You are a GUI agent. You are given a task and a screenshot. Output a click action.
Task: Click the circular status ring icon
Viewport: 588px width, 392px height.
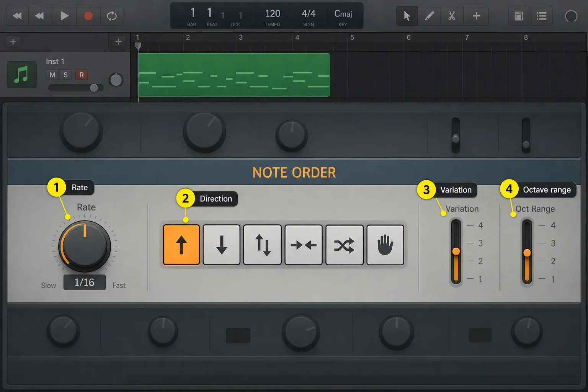click(571, 16)
